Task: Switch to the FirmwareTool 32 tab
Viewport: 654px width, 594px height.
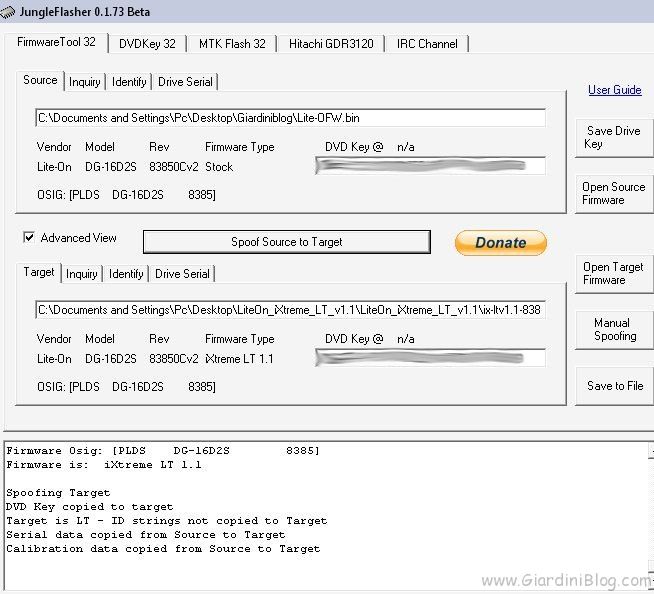Action: (x=56, y=42)
